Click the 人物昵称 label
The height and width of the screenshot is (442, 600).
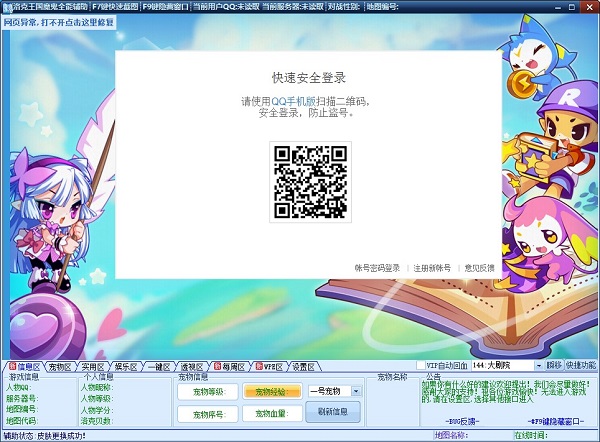97,387
